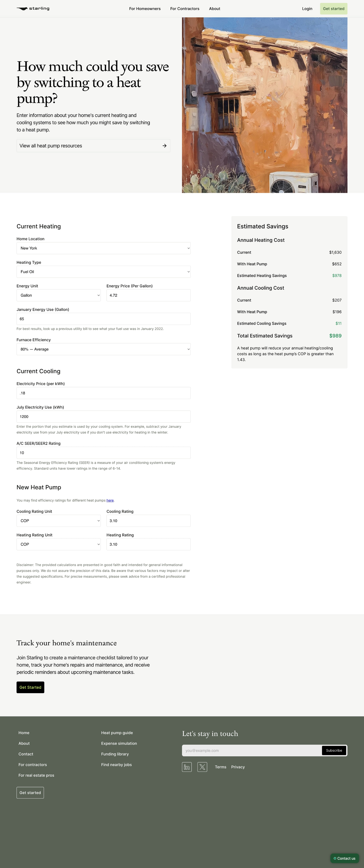Click the Estimated Heating Savings $978 value

(337, 276)
